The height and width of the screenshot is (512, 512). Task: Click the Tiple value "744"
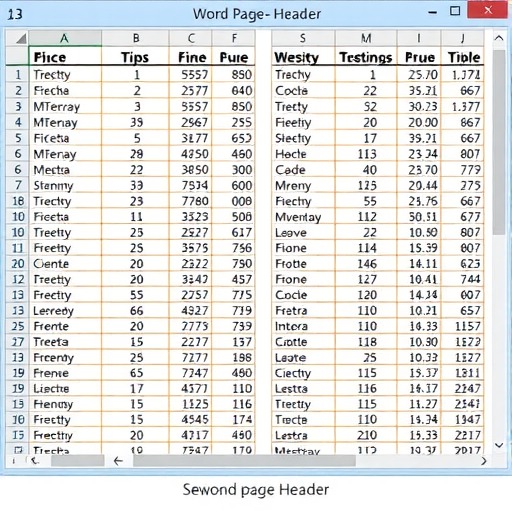coord(462,279)
